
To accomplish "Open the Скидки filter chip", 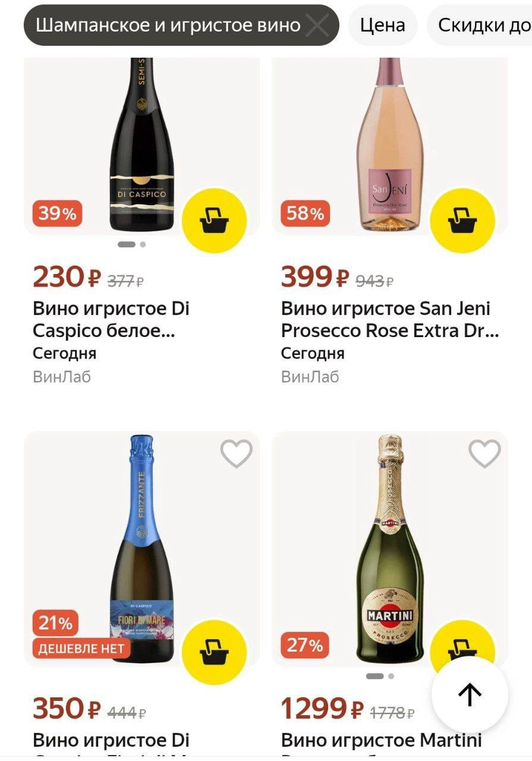I will coord(480,25).
